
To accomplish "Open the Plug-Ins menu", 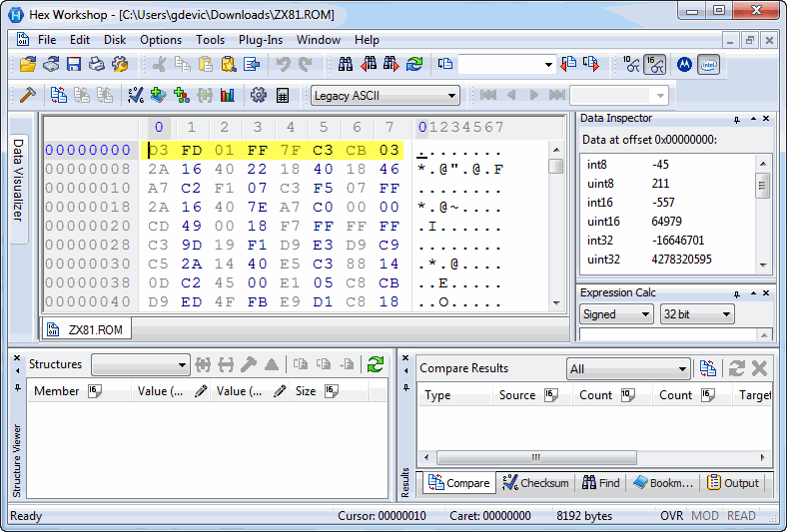I will (261, 40).
